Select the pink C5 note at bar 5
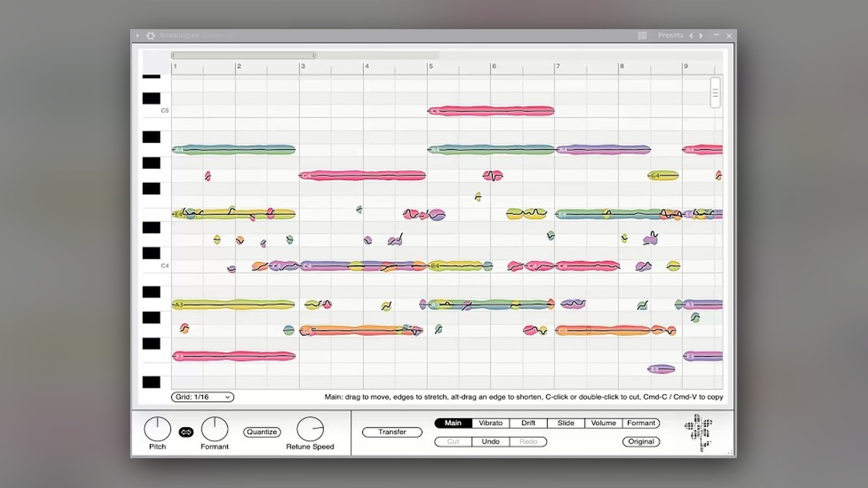Viewport: 868px width, 488px height. [491, 110]
